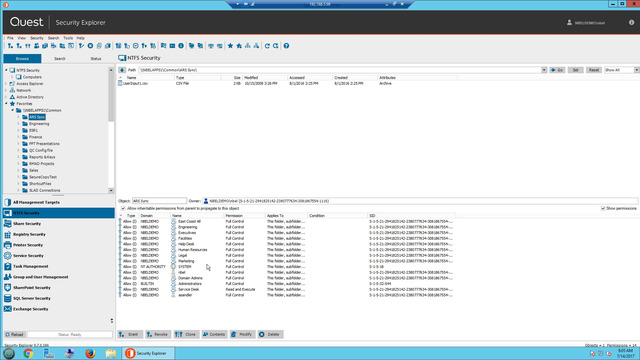Open the Path dropdown arrow

pos(544,70)
